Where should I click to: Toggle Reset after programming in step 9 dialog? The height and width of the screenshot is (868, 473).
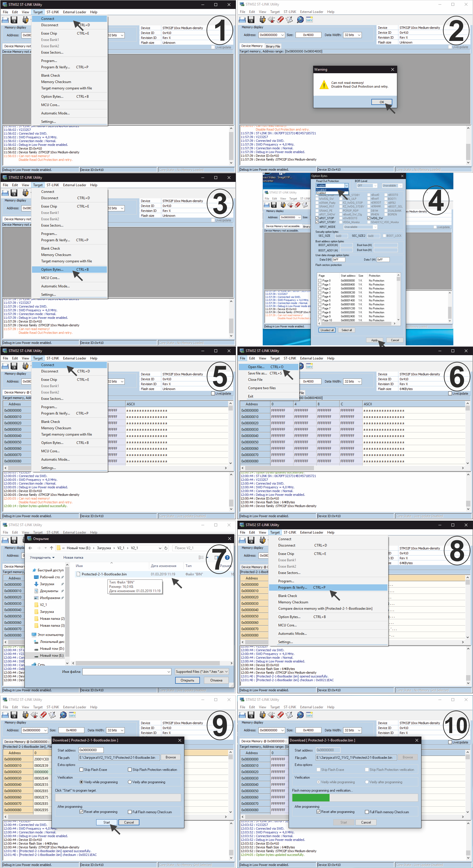tap(82, 812)
